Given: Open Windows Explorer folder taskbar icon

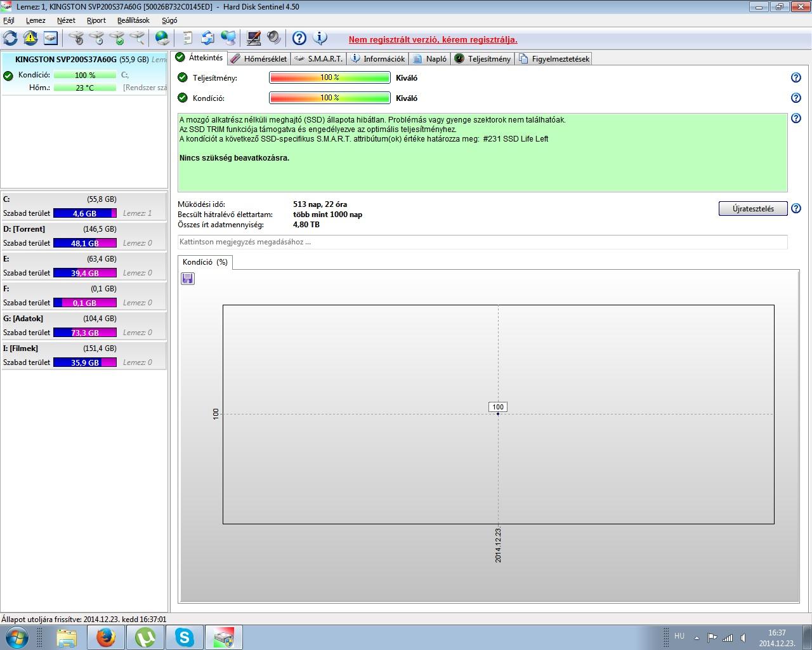Looking at the screenshot, I should click(67, 637).
